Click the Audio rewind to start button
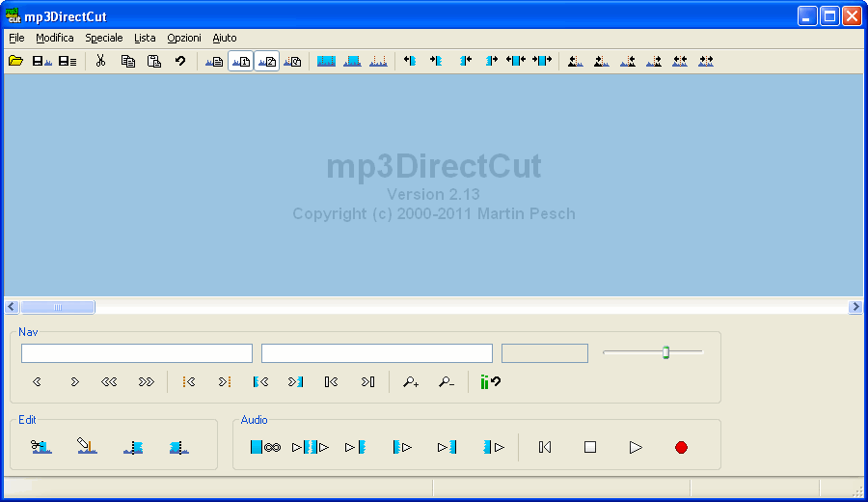Viewport: 868px width, 502px height. pyautogui.click(x=545, y=447)
